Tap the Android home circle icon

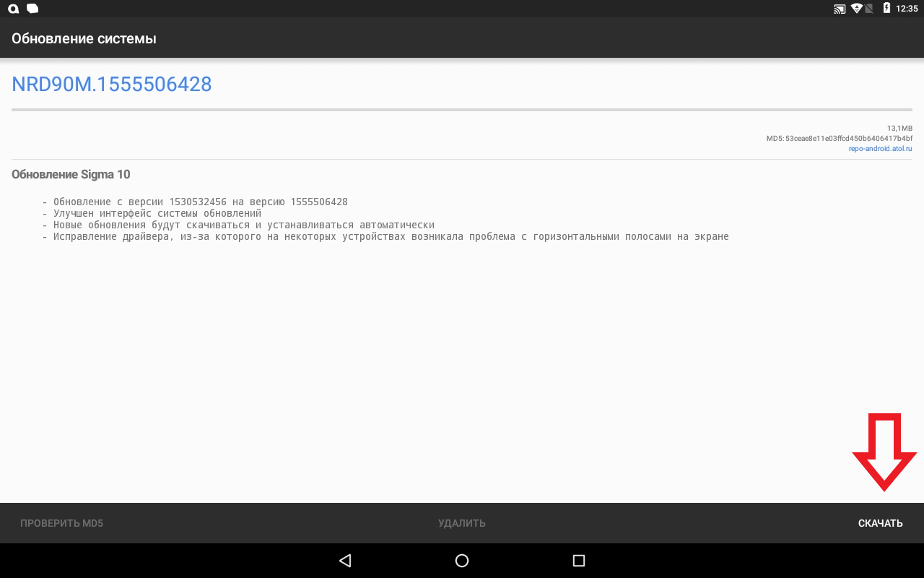[462, 561]
